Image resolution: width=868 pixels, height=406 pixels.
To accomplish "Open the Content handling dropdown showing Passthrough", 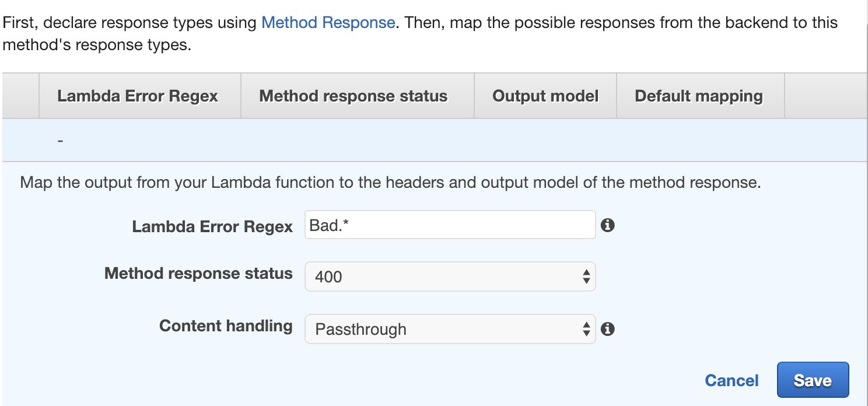I will click(450, 329).
